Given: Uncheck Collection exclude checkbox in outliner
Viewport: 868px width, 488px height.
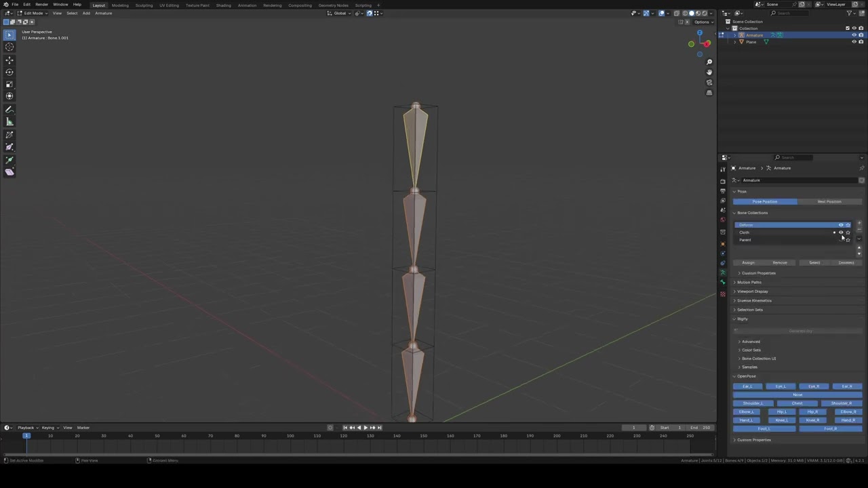Looking at the screenshot, I should [x=847, y=28].
